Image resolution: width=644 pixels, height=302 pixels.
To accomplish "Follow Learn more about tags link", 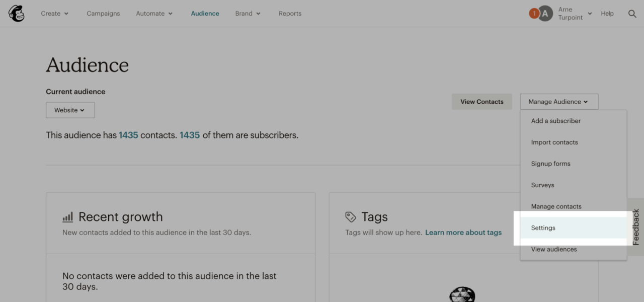I will point(463,233).
